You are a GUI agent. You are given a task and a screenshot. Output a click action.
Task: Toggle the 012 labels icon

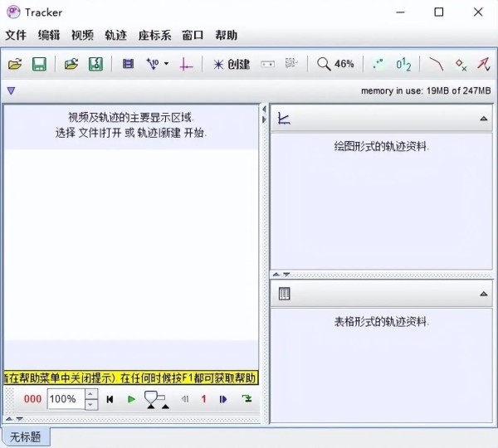click(x=403, y=64)
